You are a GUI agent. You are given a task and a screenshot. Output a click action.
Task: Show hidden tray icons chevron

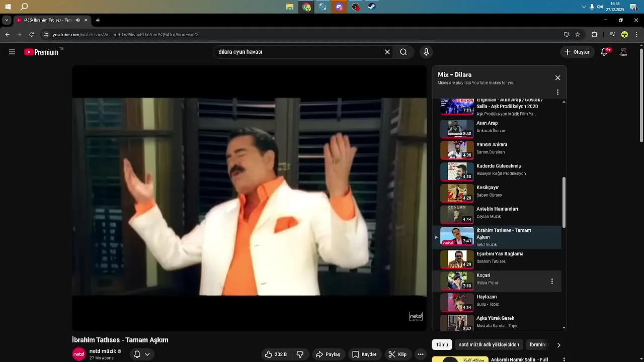pos(584,7)
